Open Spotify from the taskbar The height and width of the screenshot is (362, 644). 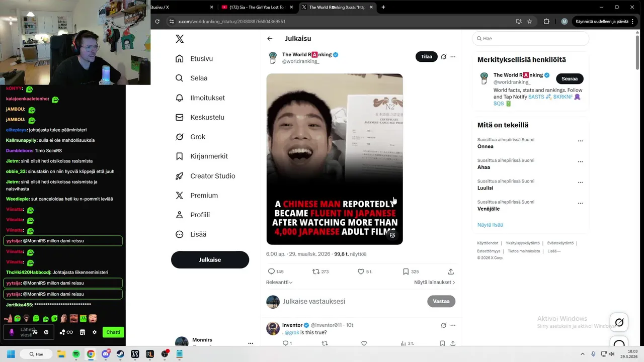(76, 354)
